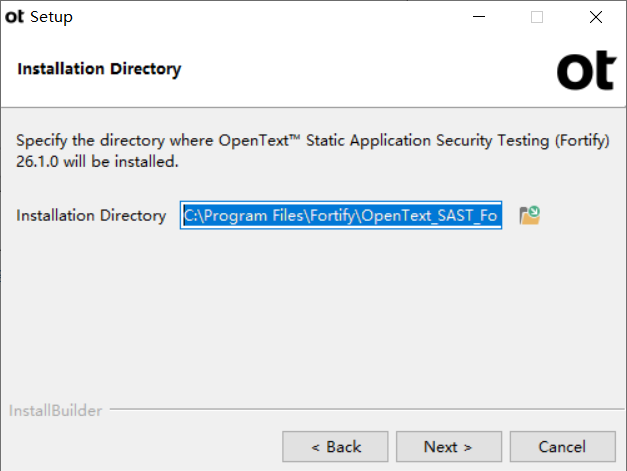This screenshot has width=627, height=471.
Task: Proceed with the Next button
Action: [x=449, y=447]
